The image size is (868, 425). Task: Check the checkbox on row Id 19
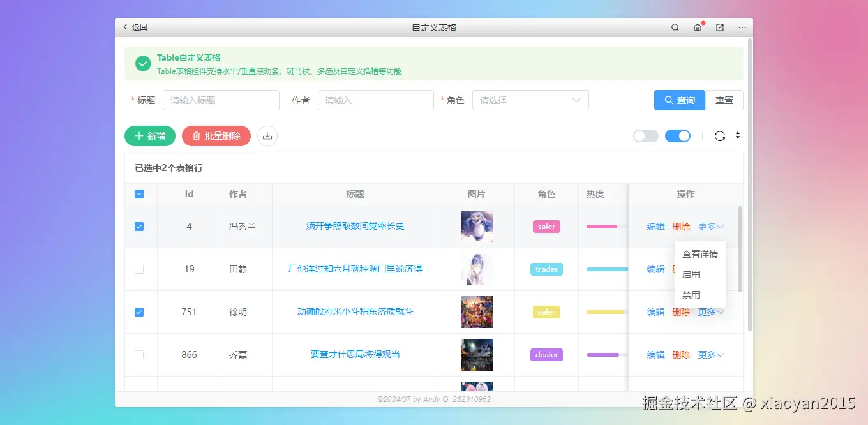[140, 269]
